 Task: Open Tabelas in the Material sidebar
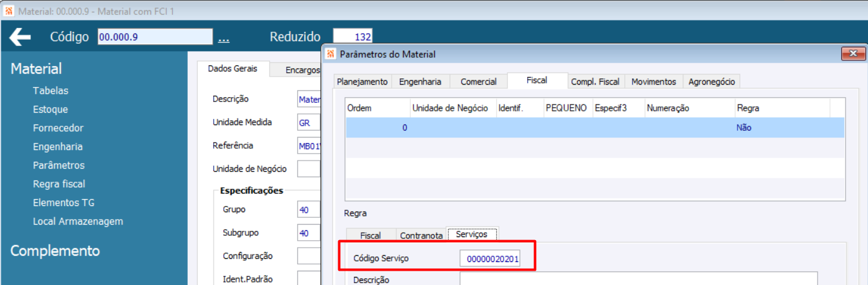(50, 91)
